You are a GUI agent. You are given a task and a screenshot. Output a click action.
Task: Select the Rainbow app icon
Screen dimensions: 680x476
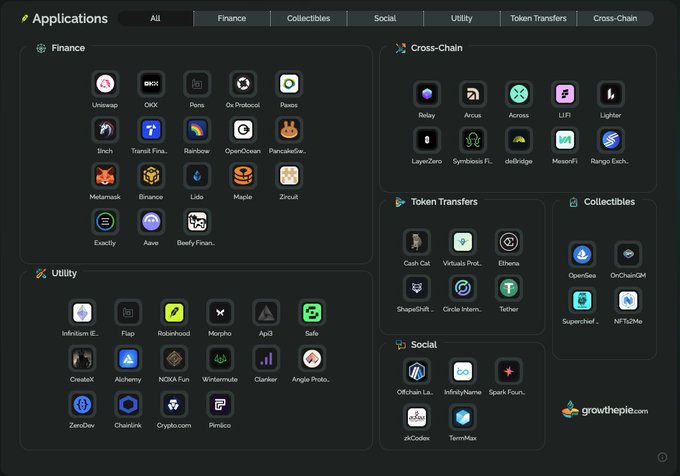click(x=197, y=130)
